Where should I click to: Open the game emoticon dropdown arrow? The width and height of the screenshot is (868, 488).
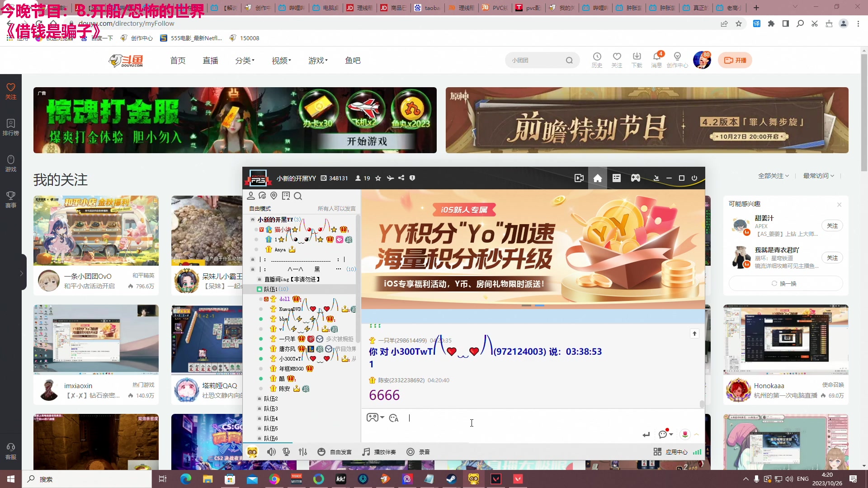pyautogui.click(x=382, y=418)
